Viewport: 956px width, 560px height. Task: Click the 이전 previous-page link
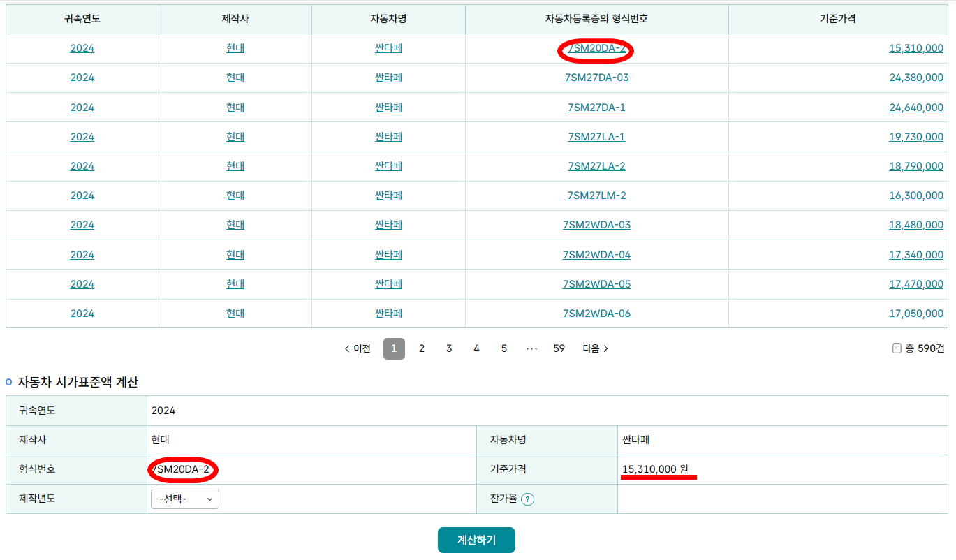[358, 348]
